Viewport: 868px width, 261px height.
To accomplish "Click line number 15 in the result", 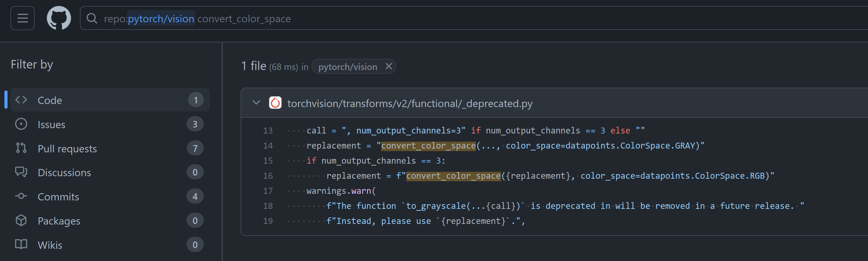I will [268, 161].
